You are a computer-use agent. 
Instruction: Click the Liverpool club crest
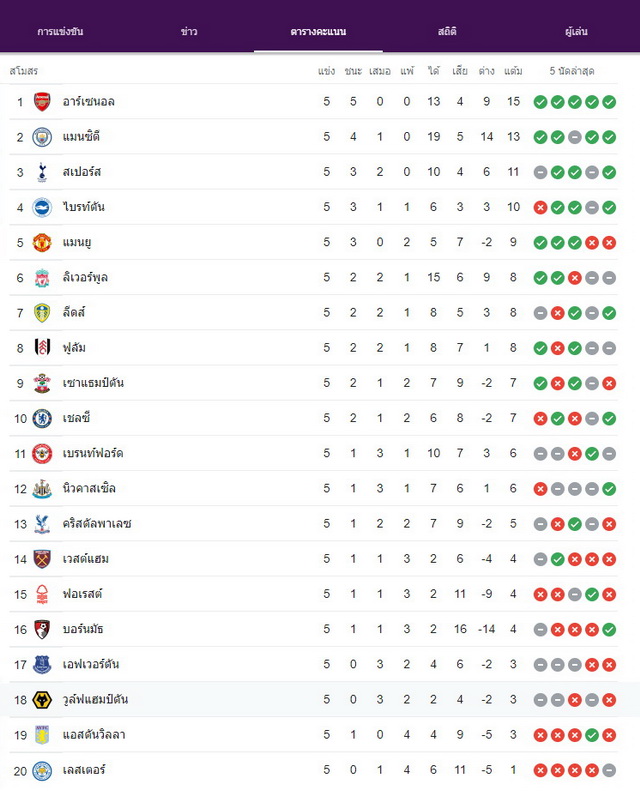pyautogui.click(x=42, y=277)
